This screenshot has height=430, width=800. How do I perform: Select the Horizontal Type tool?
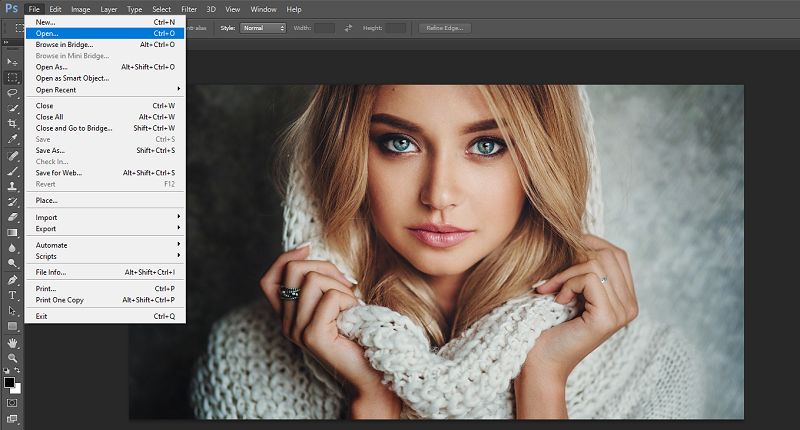[12, 295]
